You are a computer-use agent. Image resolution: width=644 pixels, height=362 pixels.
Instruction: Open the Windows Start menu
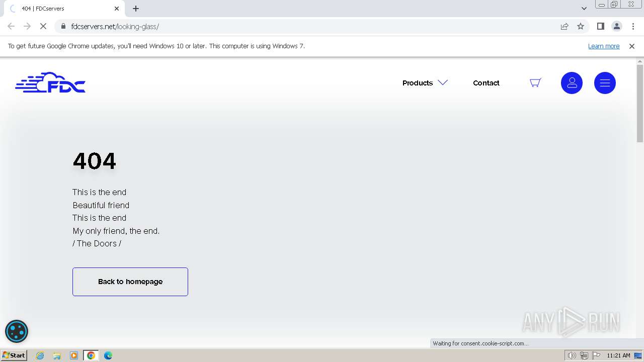tap(14, 355)
